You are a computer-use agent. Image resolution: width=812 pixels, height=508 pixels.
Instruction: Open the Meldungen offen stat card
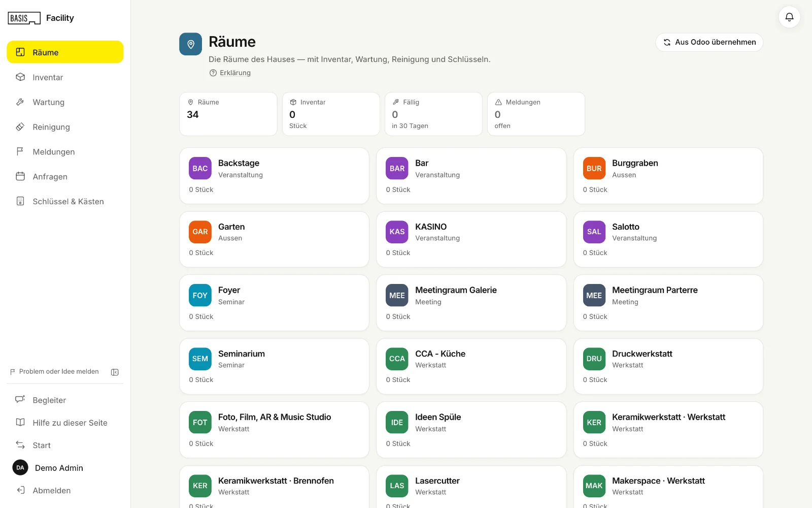click(x=536, y=114)
